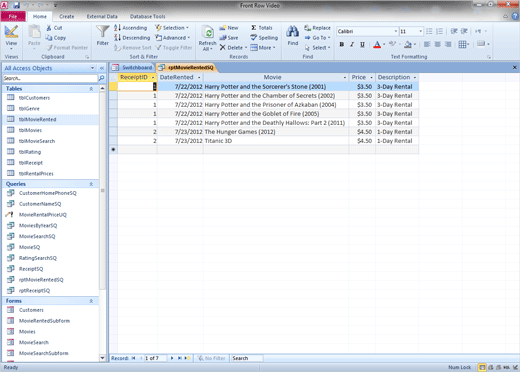Apply Bold formatting
Image resolution: width=520 pixels, height=372 pixels.
[341, 44]
